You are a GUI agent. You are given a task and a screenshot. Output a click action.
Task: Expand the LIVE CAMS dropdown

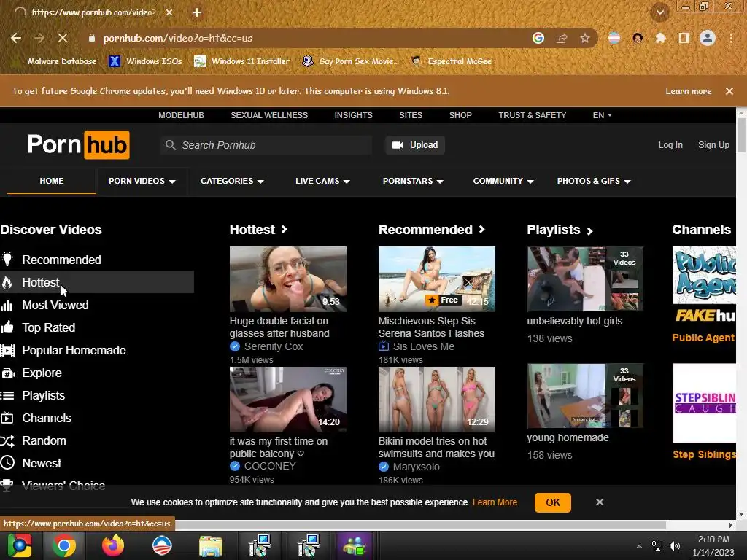(x=322, y=181)
